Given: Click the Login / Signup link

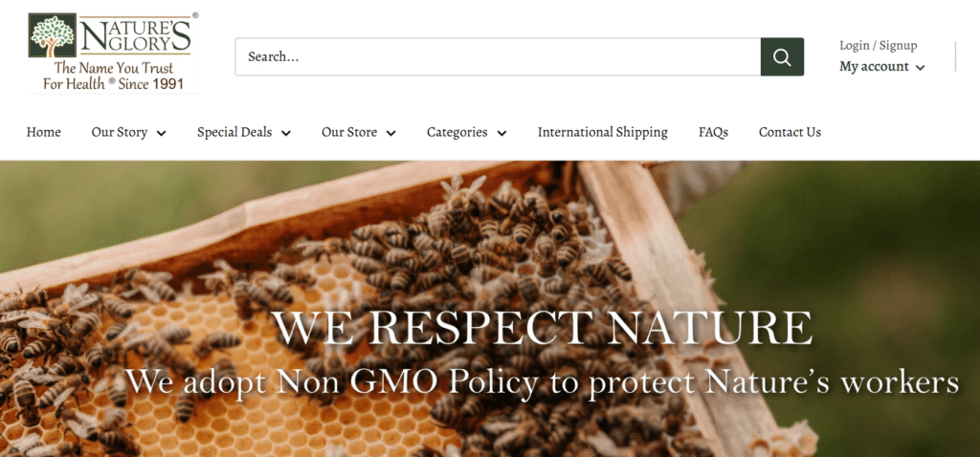Looking at the screenshot, I should [879, 46].
